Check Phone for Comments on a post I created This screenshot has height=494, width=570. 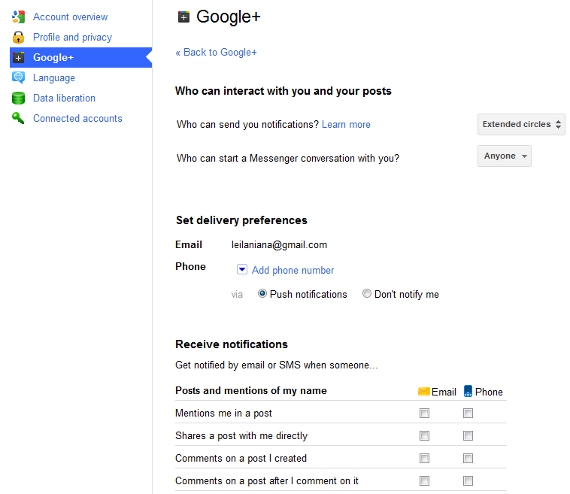point(468,458)
